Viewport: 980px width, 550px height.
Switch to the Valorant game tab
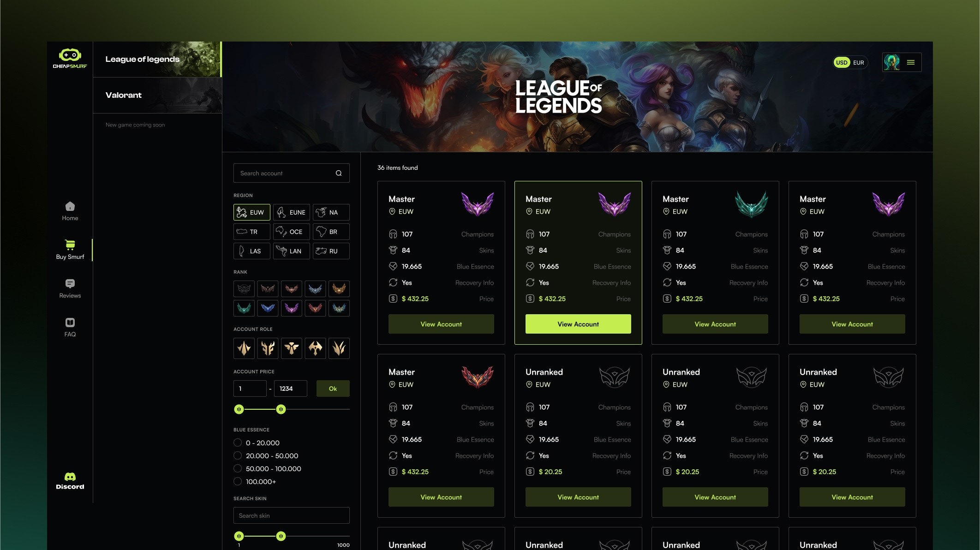point(157,95)
